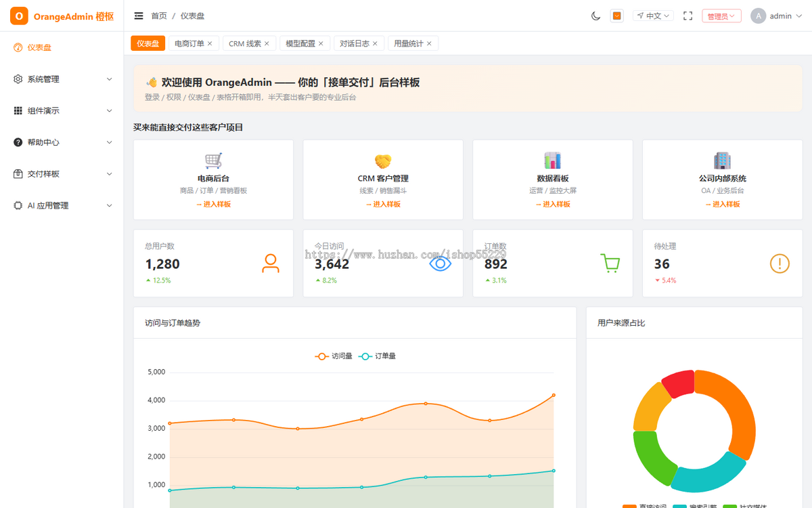Image resolution: width=812 pixels, height=508 pixels.
Task: Toggle the 订单量 legend series
Action: 377,356
